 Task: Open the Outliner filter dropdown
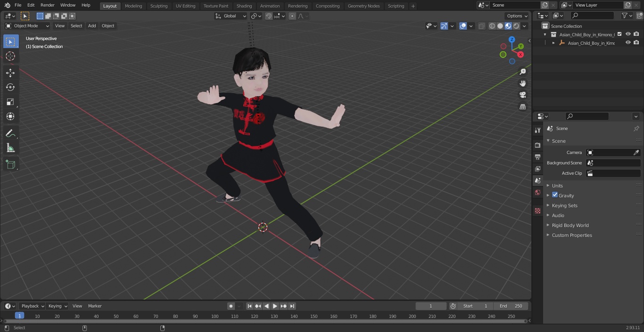pyautogui.click(x=627, y=16)
